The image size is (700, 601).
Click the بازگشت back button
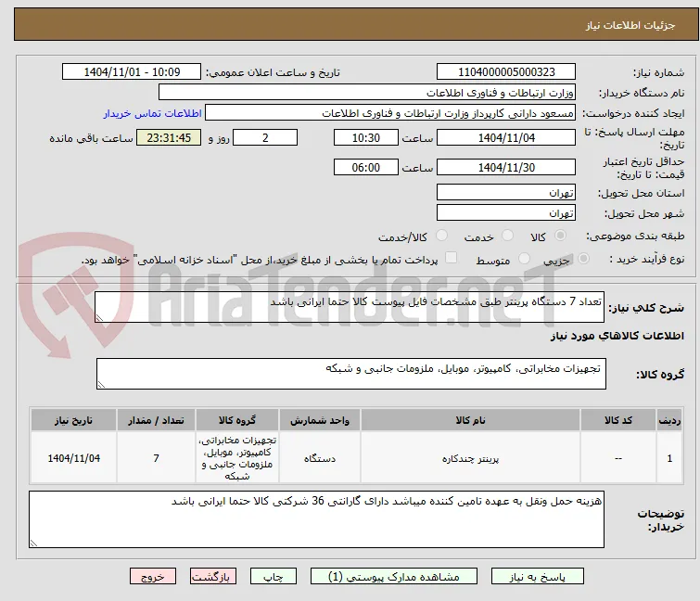coord(213,577)
